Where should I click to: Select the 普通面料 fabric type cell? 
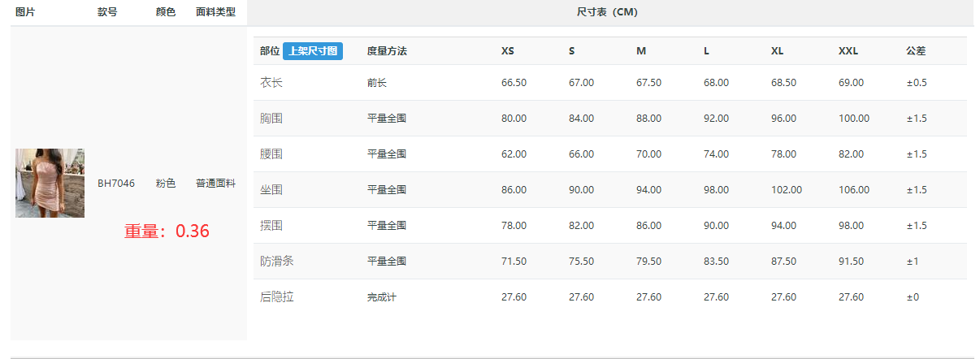215,184
